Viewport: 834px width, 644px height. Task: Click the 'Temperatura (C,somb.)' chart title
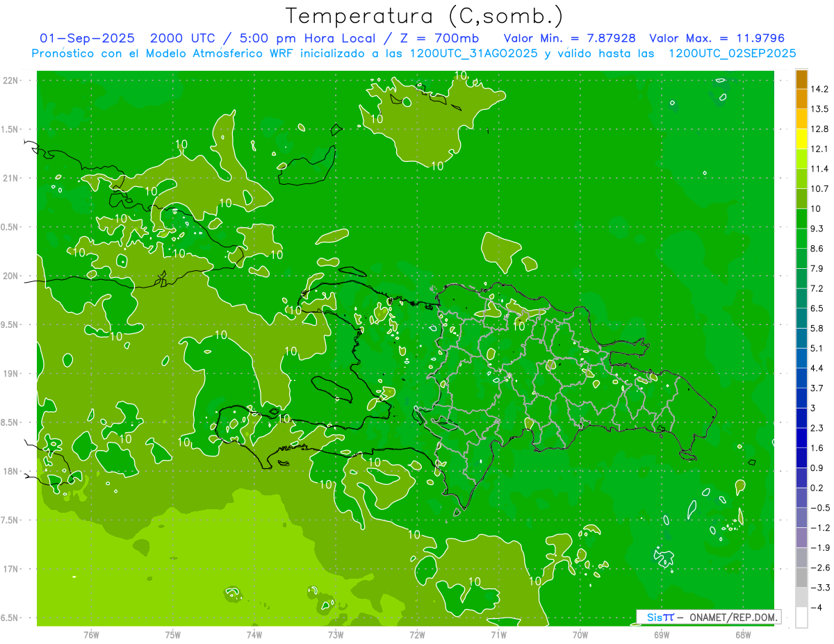pos(424,15)
